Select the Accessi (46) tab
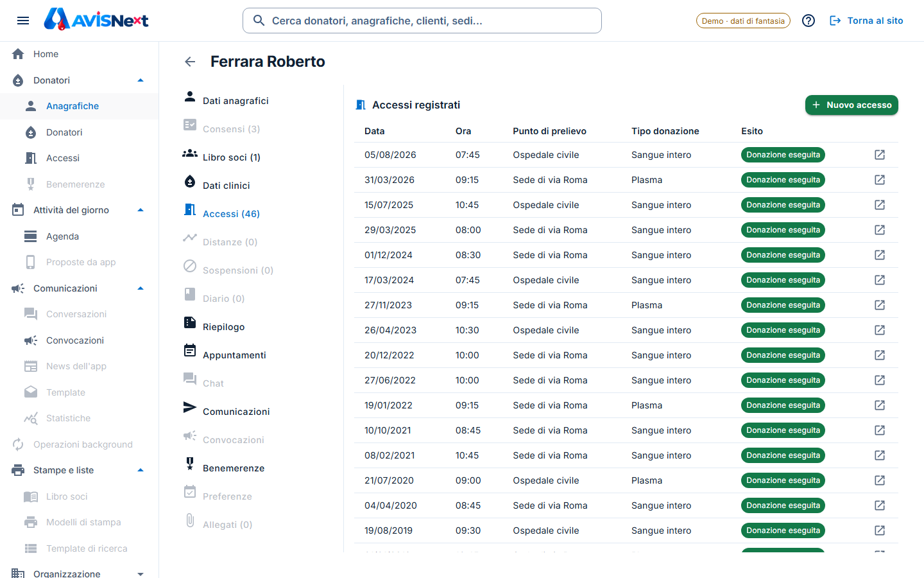The height and width of the screenshot is (578, 924). [x=221, y=213]
